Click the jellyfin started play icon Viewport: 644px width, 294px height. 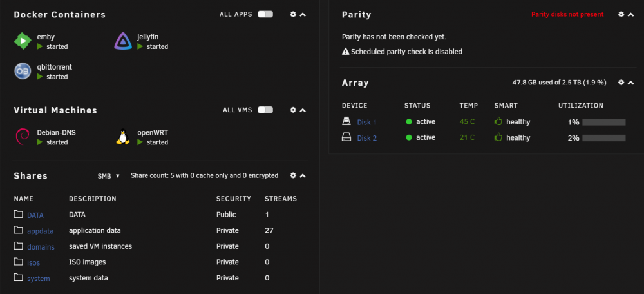[140, 46]
